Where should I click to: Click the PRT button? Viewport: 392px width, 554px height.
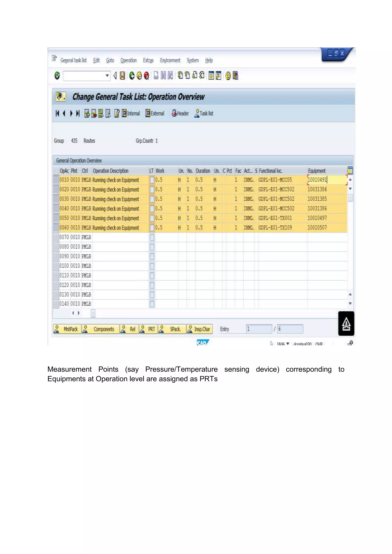click(x=148, y=329)
